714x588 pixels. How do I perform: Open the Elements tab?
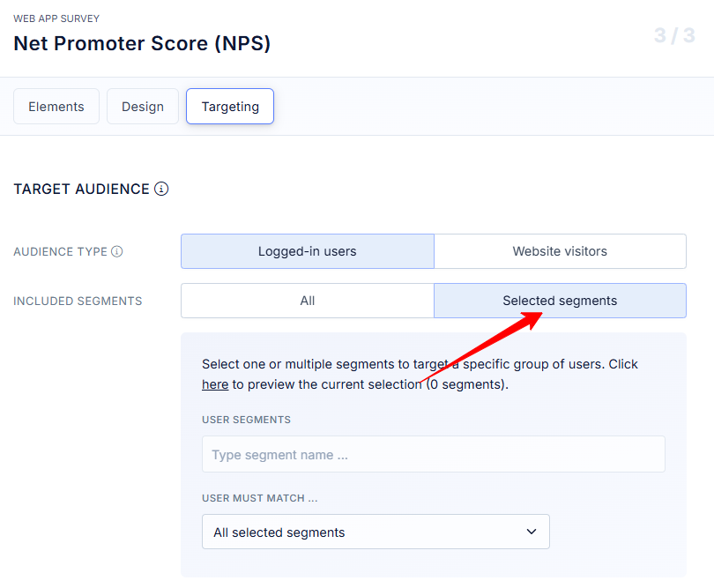click(56, 107)
